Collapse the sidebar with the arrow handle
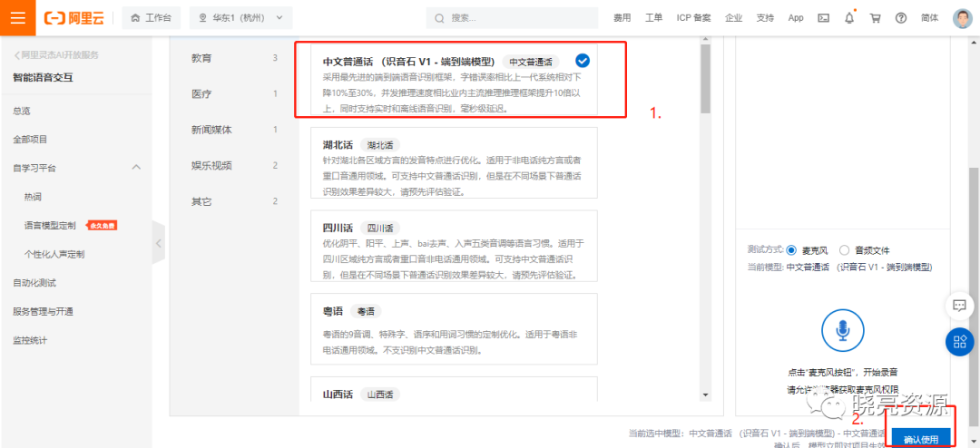 click(x=159, y=242)
